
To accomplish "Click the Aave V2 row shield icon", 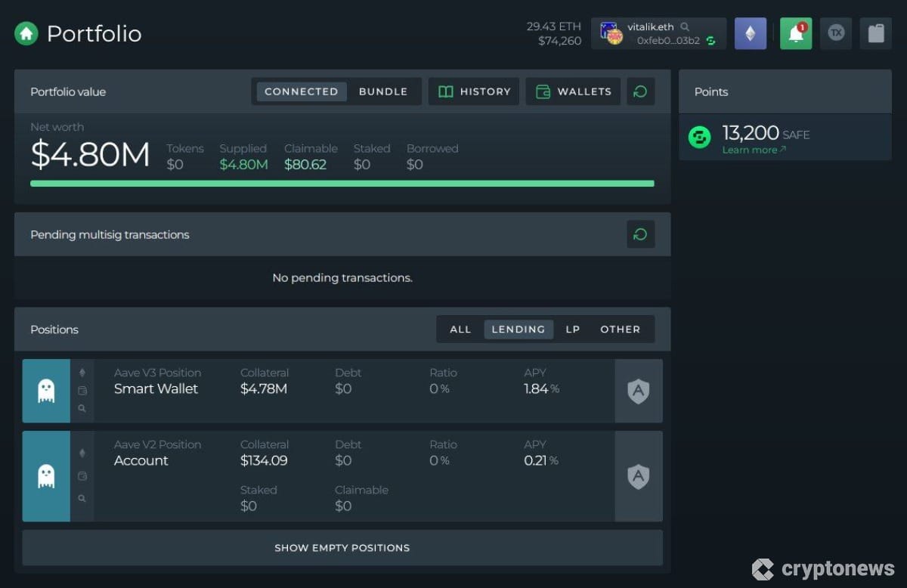I will pos(639,476).
